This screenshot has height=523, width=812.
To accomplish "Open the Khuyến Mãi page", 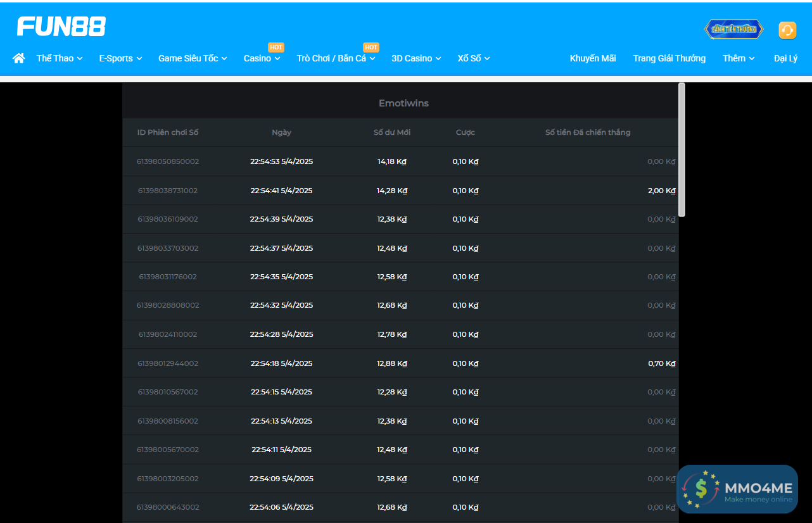I will [593, 58].
